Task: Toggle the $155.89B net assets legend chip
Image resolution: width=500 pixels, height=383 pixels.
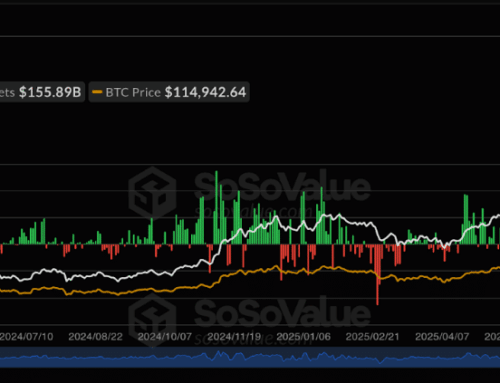Action: pyautogui.click(x=41, y=92)
